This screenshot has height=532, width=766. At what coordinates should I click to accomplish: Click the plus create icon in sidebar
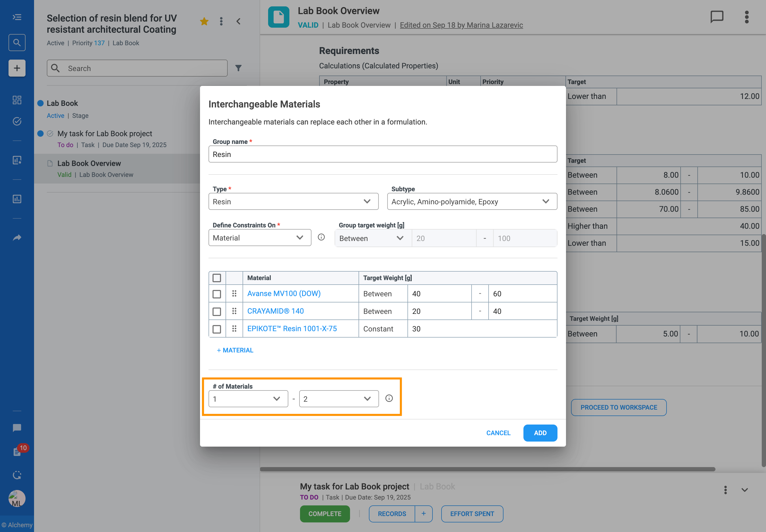[17, 68]
